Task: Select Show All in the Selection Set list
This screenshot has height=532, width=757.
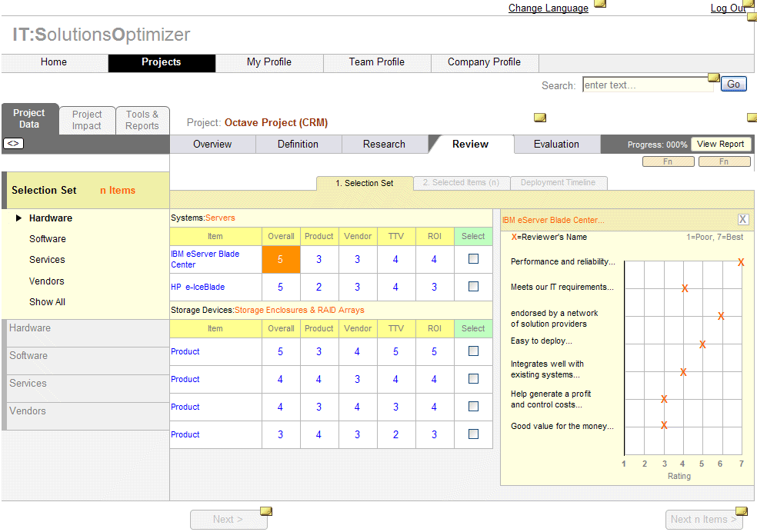Action: coord(47,302)
